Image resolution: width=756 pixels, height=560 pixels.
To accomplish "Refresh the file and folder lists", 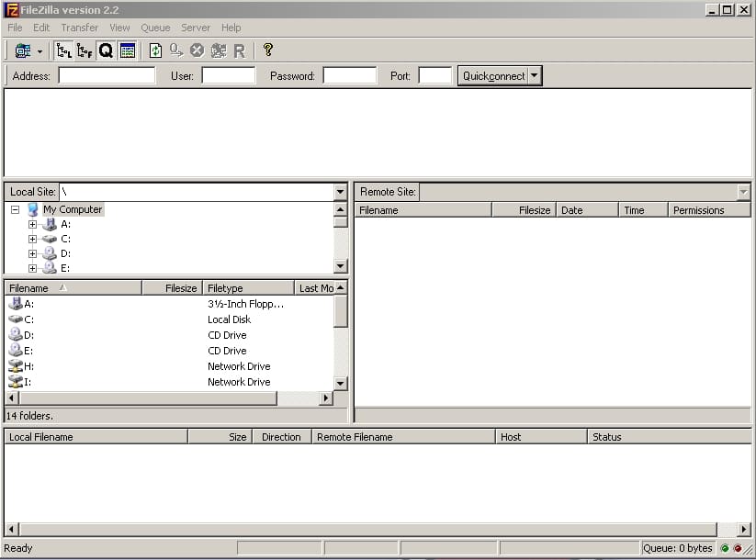I will (154, 50).
